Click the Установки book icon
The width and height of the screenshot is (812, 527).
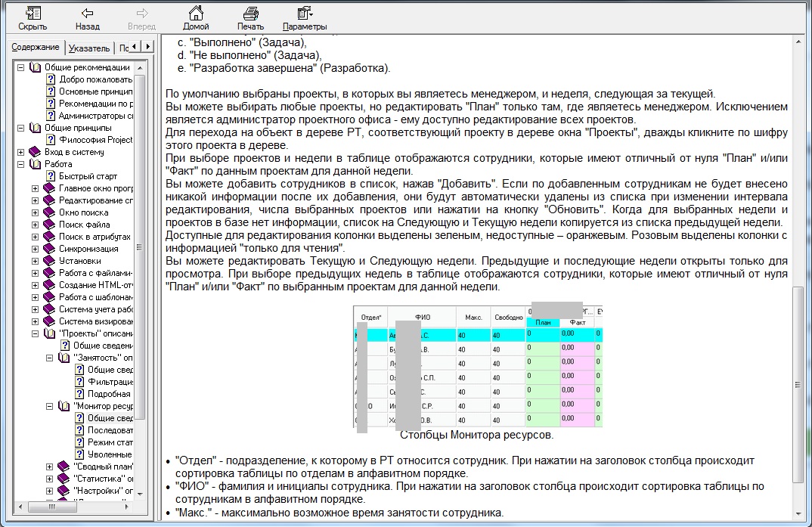click(x=49, y=261)
